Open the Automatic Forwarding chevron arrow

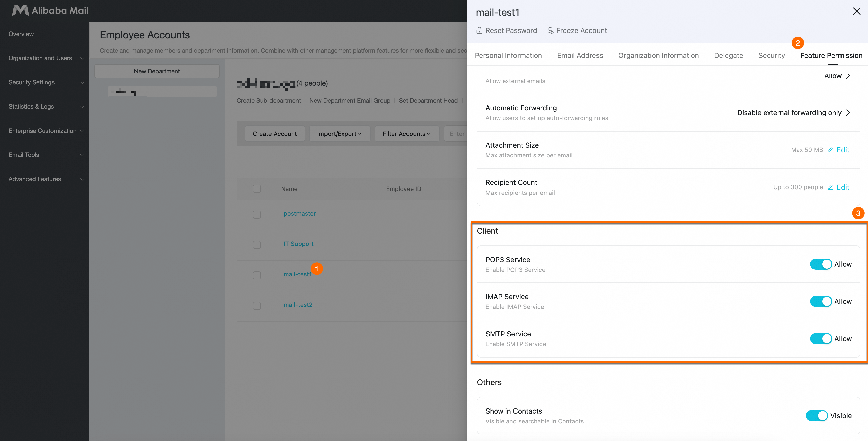coord(848,113)
